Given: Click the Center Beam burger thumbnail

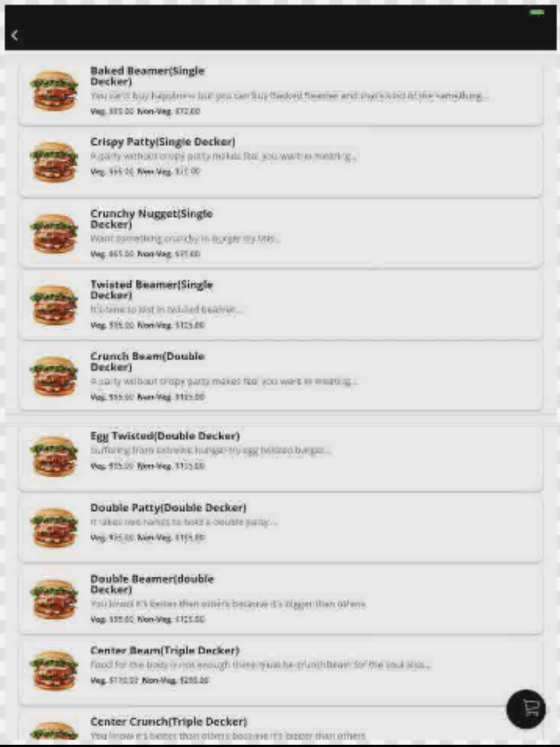Looking at the screenshot, I should [54, 670].
